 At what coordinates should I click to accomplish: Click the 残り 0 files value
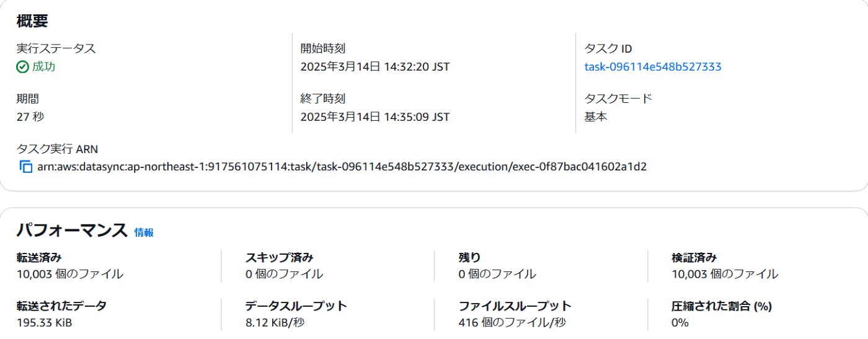tap(497, 274)
